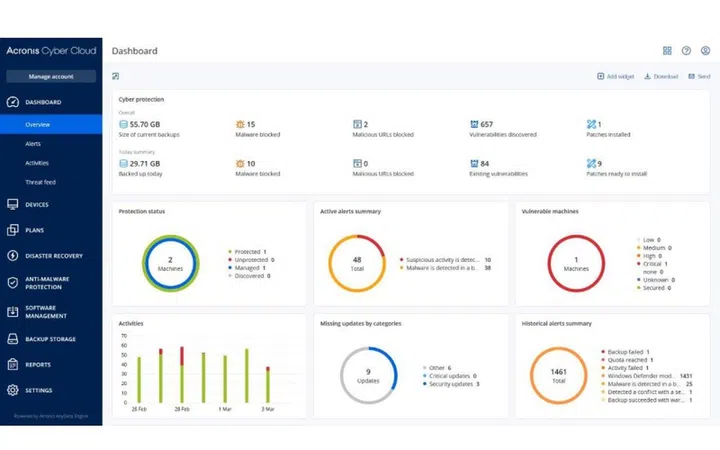Click the Anti-Malware Protection shield icon
720x450 pixels.
(x=13, y=283)
